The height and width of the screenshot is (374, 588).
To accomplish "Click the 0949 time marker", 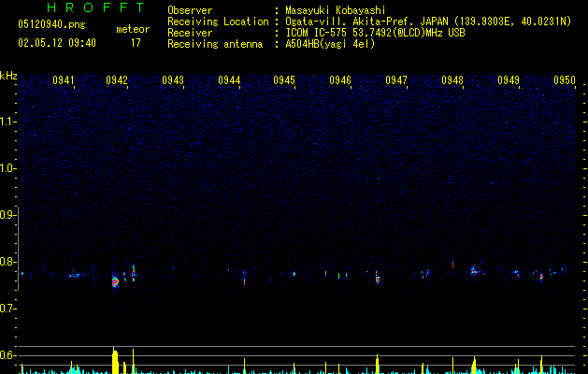I will [x=509, y=79].
